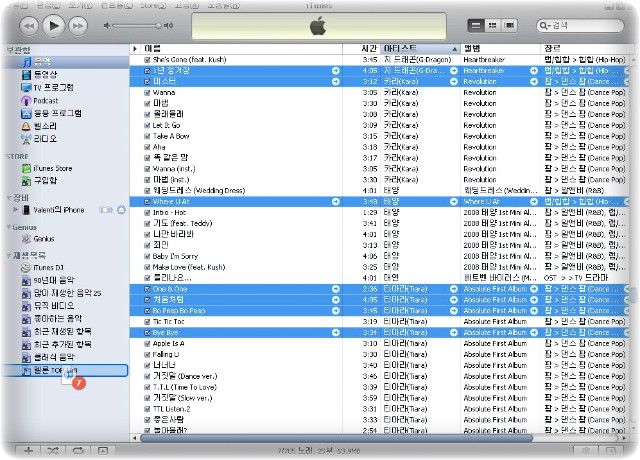Open the Ringtones library bell icon
Image resolution: width=640 pixels, height=460 pixels.
[x=26, y=127]
